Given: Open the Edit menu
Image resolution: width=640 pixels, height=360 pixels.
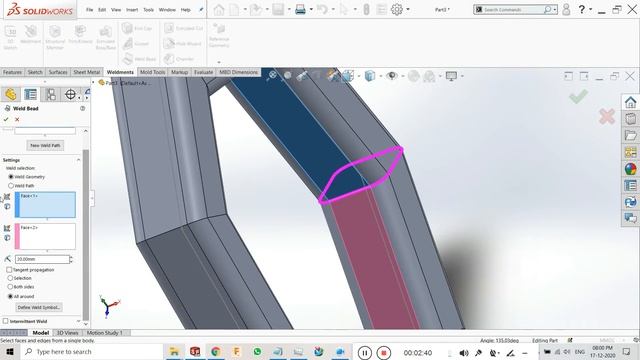Looking at the screenshot, I should [x=102, y=10].
